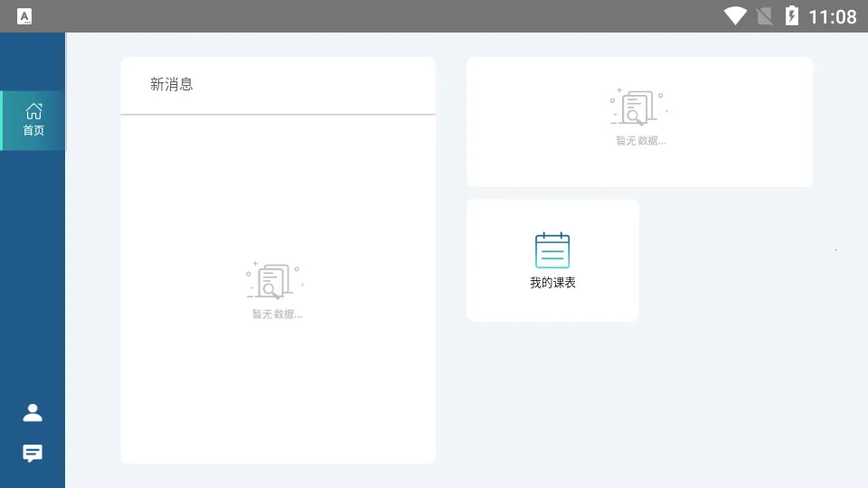Click the tiny dot right of 我的课表 card

pyautogui.click(x=835, y=249)
